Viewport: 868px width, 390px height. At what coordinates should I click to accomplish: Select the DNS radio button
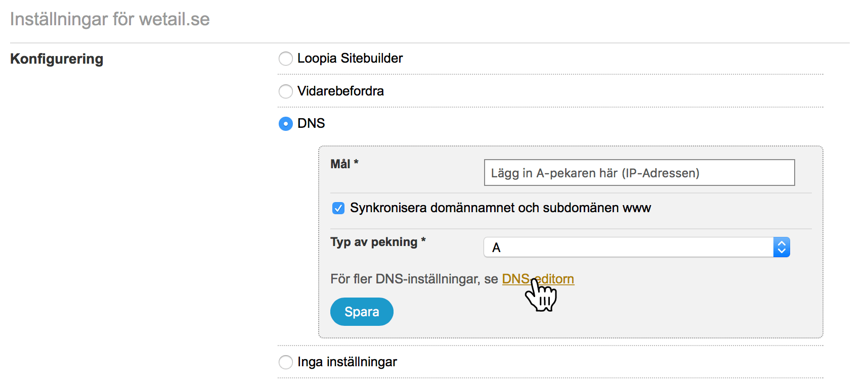286,124
